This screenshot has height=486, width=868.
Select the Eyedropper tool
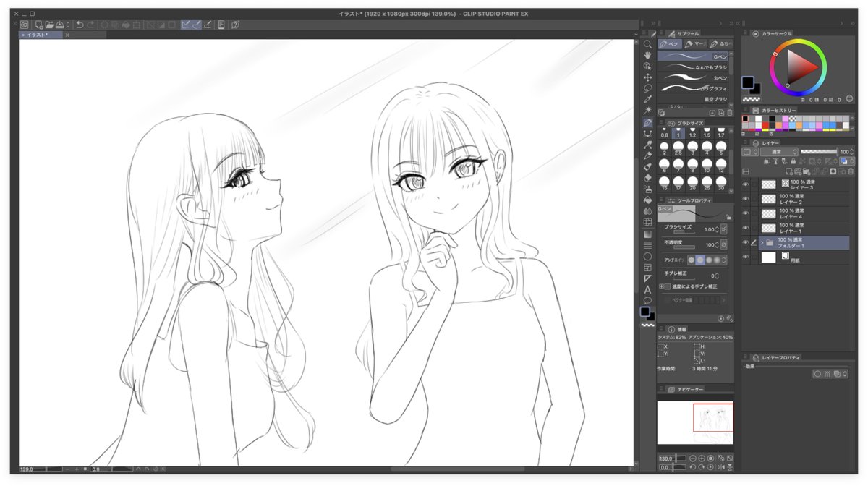point(647,100)
